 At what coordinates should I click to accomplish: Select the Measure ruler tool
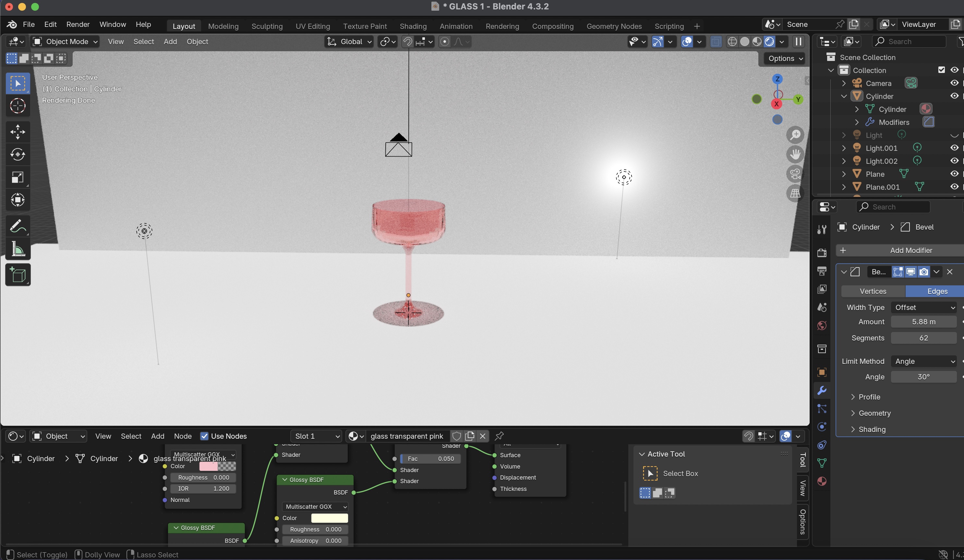coord(18,249)
